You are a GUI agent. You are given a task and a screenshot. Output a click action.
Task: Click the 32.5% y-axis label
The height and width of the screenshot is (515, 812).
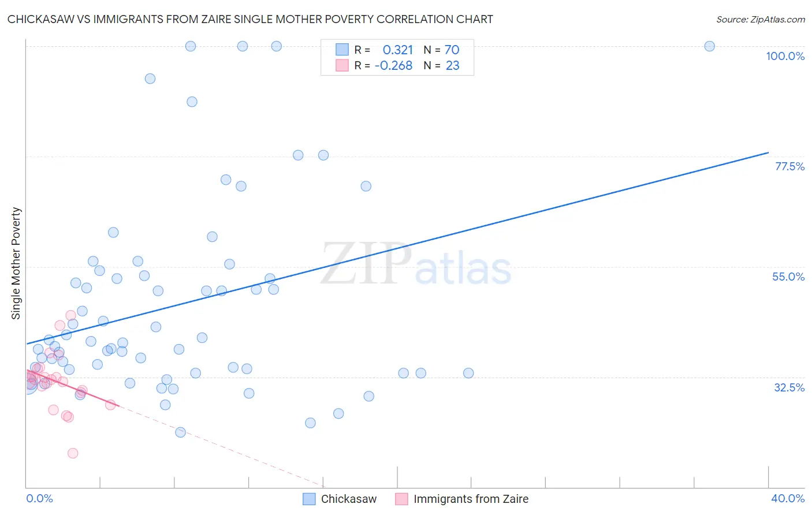pos(789,387)
